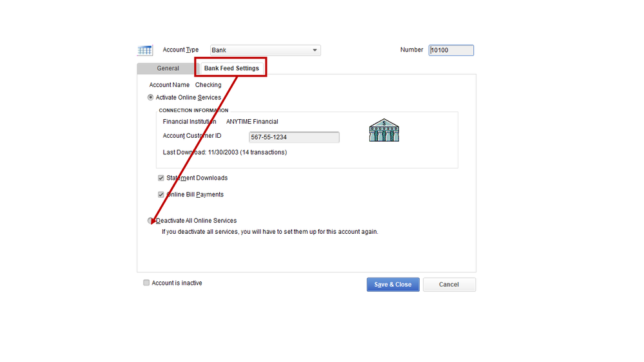Click the Financial Institution label
The width and height of the screenshot is (644, 362).
[190, 122]
